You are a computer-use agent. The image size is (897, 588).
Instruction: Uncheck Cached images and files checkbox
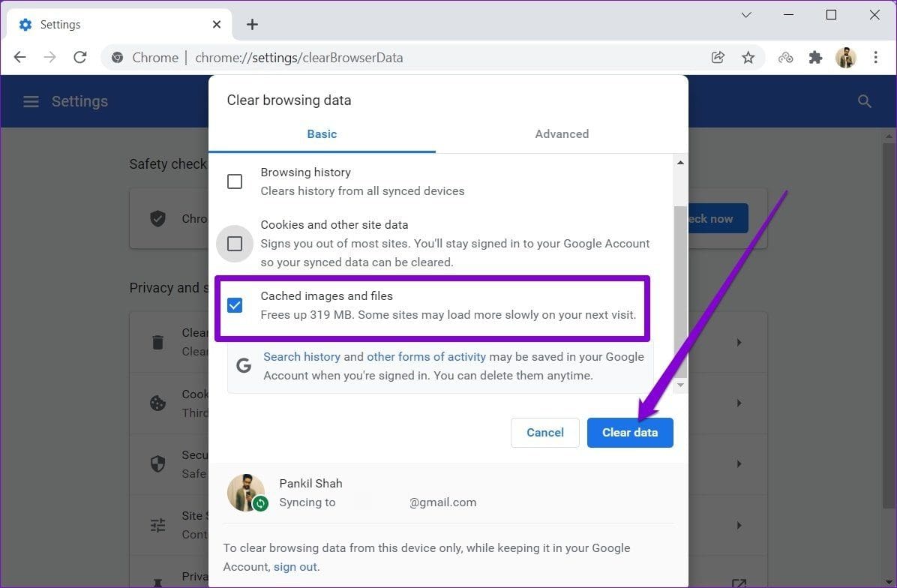pyautogui.click(x=235, y=305)
